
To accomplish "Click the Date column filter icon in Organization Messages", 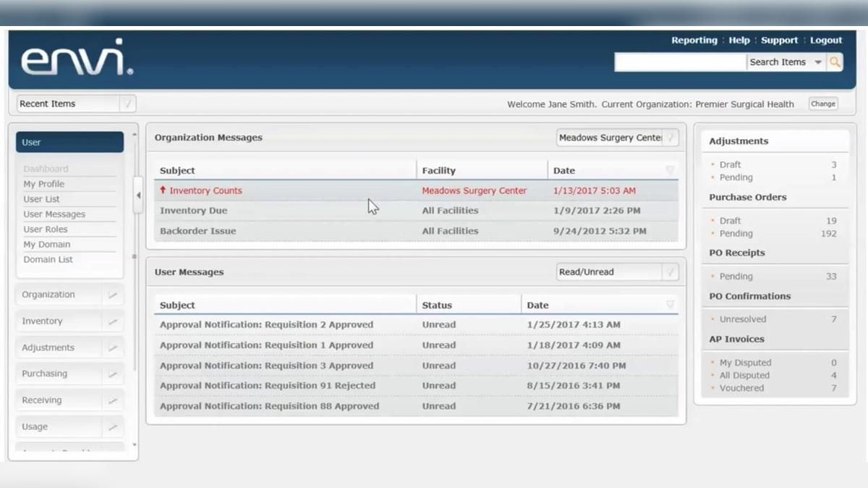I will pos(670,171).
